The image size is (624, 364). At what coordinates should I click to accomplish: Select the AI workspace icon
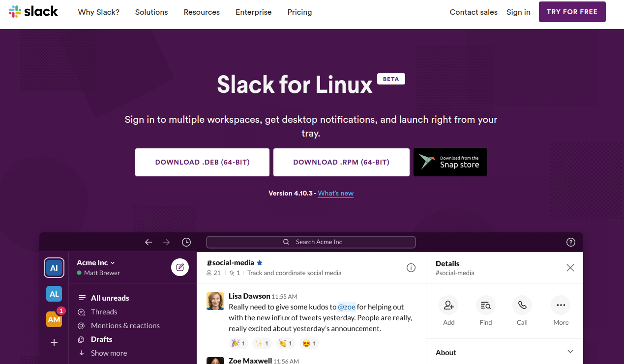(x=54, y=268)
